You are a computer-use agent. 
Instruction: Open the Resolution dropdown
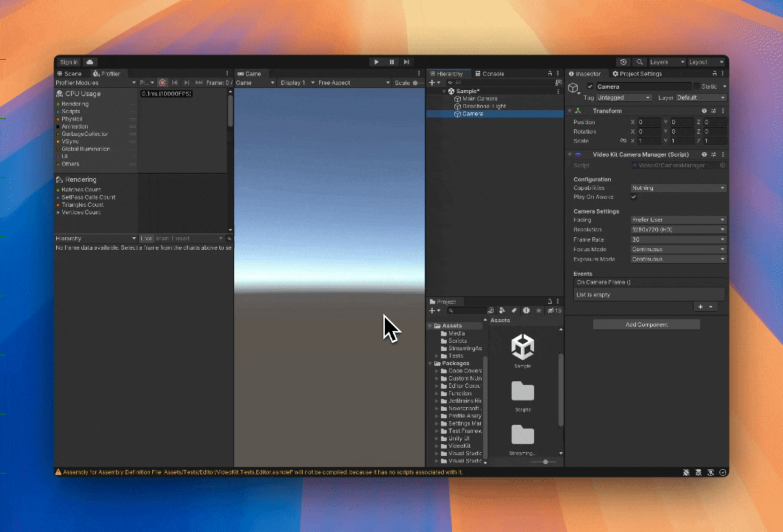tap(678, 230)
